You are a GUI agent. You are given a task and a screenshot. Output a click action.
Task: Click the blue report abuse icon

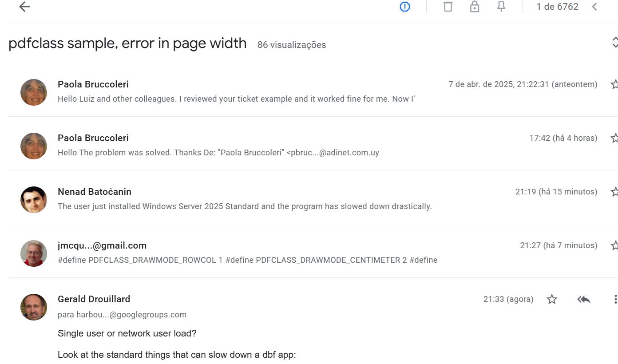(404, 7)
